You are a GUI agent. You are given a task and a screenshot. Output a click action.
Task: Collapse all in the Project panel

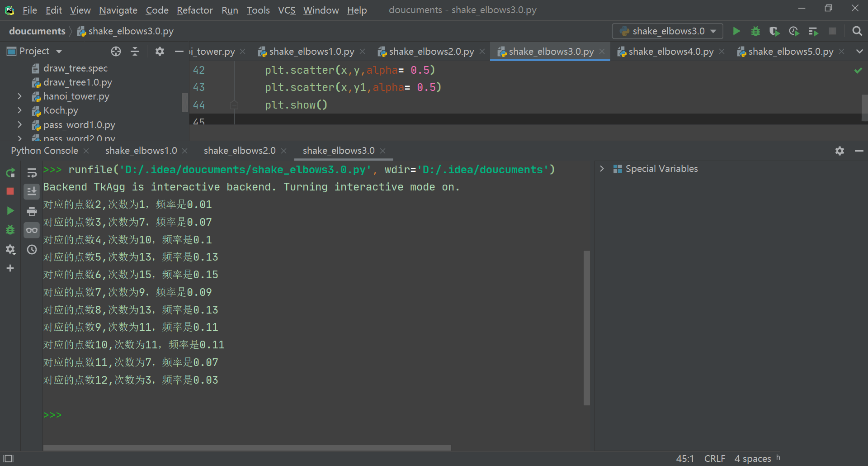[135, 51]
